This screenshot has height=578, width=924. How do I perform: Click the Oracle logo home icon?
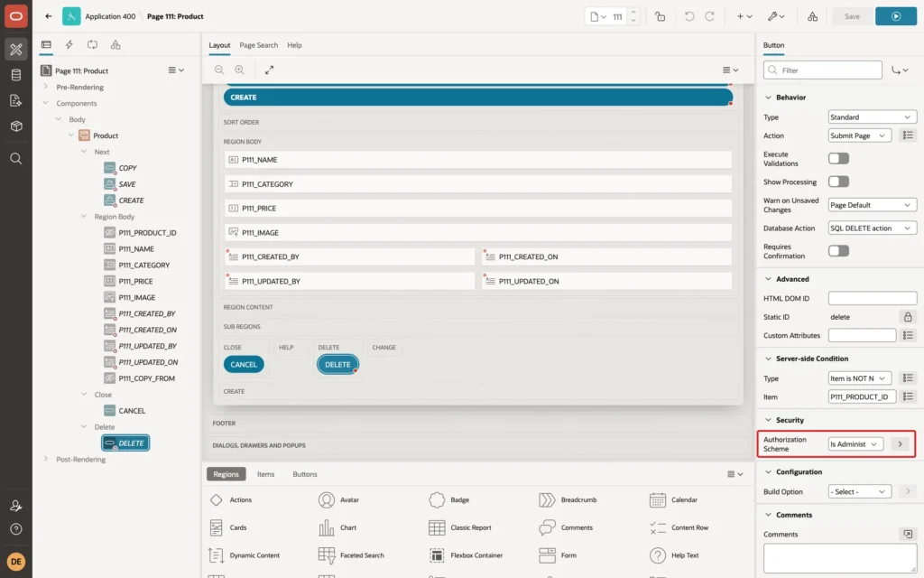tap(16, 16)
